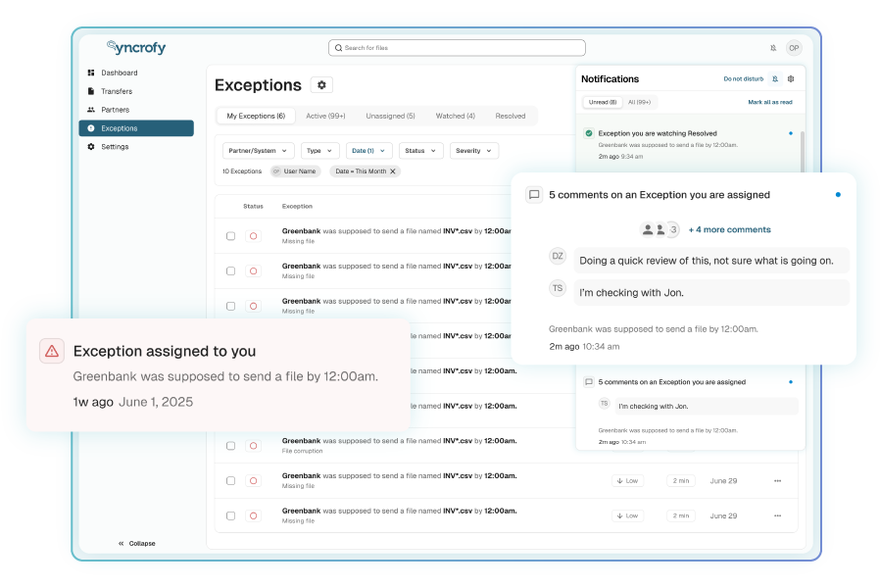
Task: Check the first Greenbank exception row checkbox
Action: (x=230, y=236)
